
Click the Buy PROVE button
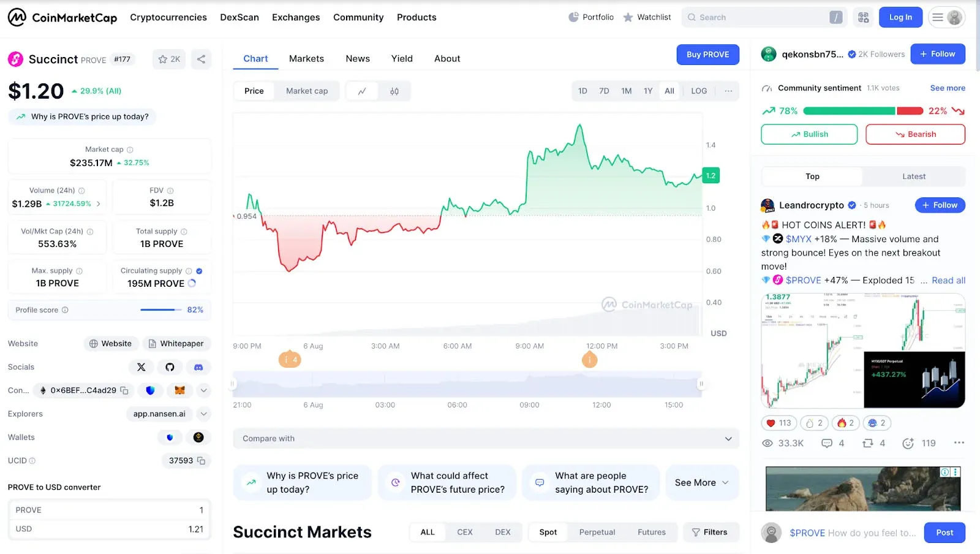click(x=707, y=54)
